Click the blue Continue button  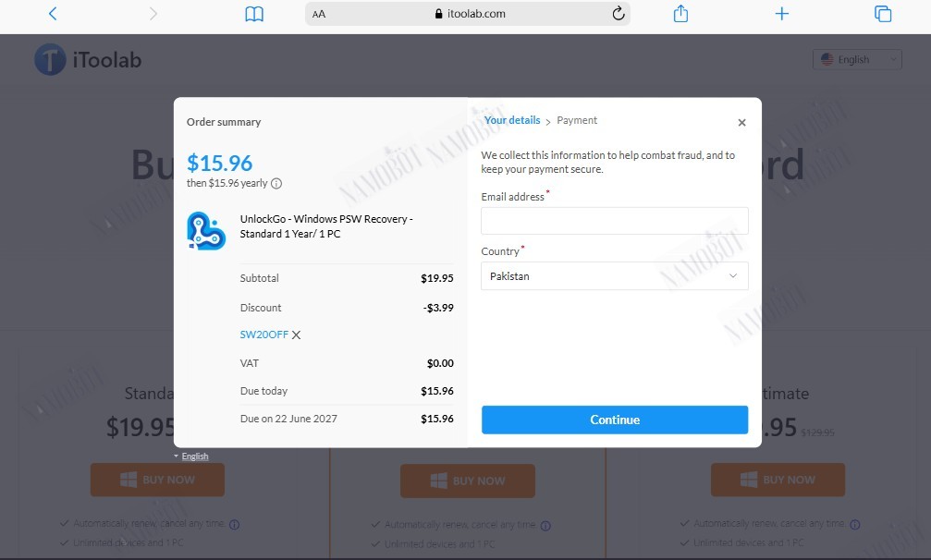click(615, 420)
